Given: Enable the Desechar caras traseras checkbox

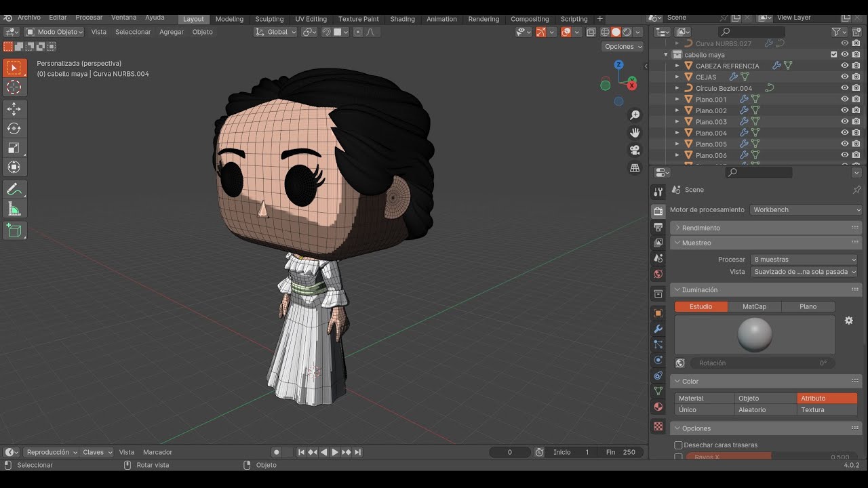Looking at the screenshot, I should point(678,445).
